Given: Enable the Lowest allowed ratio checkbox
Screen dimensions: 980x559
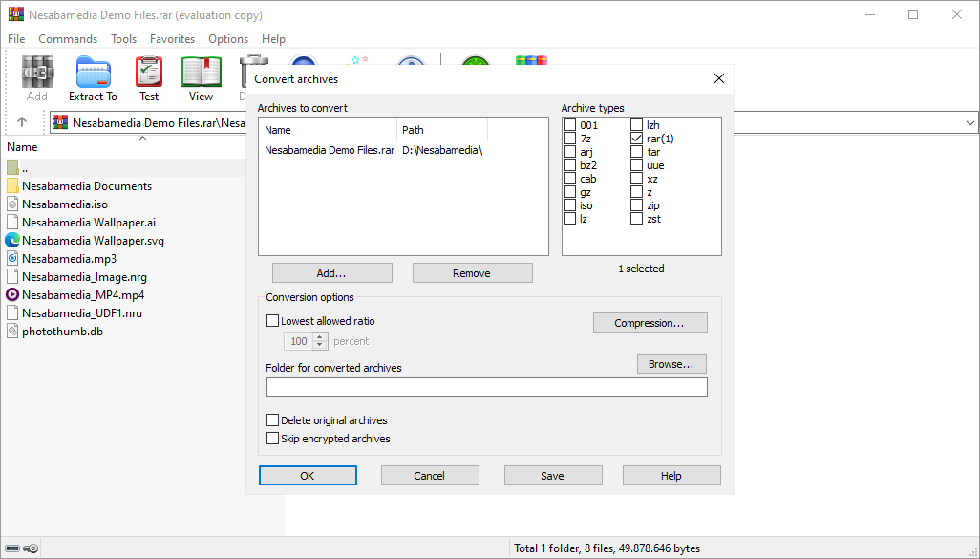Looking at the screenshot, I should click(273, 322).
